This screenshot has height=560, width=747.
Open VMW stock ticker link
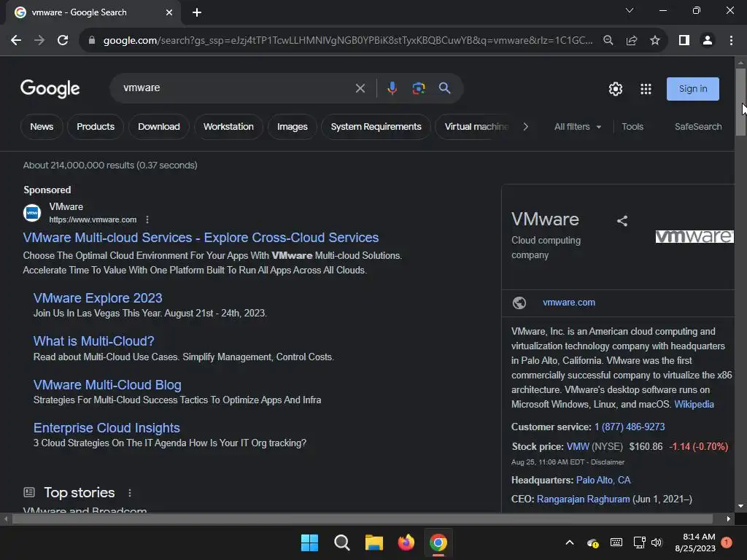(x=578, y=447)
